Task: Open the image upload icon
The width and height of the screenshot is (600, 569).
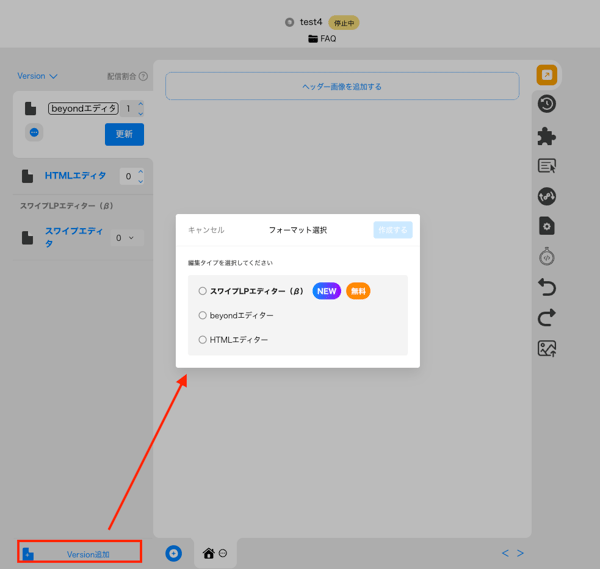Action: [547, 349]
